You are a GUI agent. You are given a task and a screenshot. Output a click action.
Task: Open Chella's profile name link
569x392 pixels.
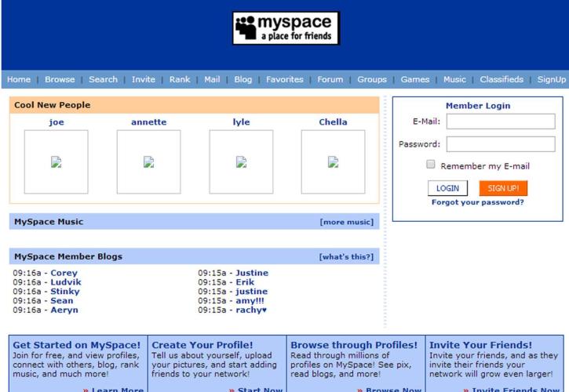pos(333,122)
